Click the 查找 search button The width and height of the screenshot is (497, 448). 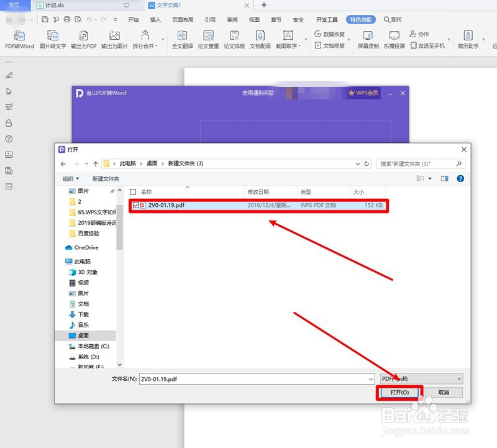[393, 20]
